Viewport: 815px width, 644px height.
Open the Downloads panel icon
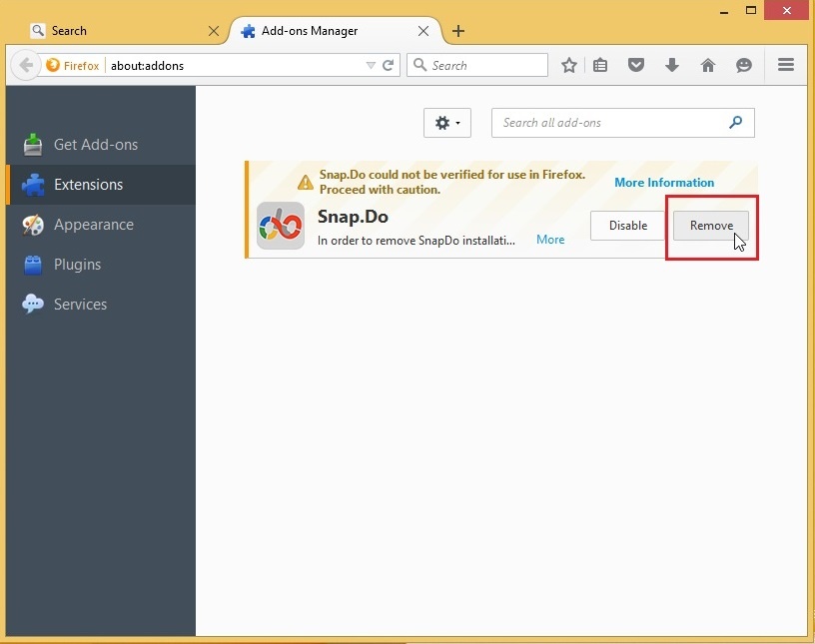(x=672, y=64)
